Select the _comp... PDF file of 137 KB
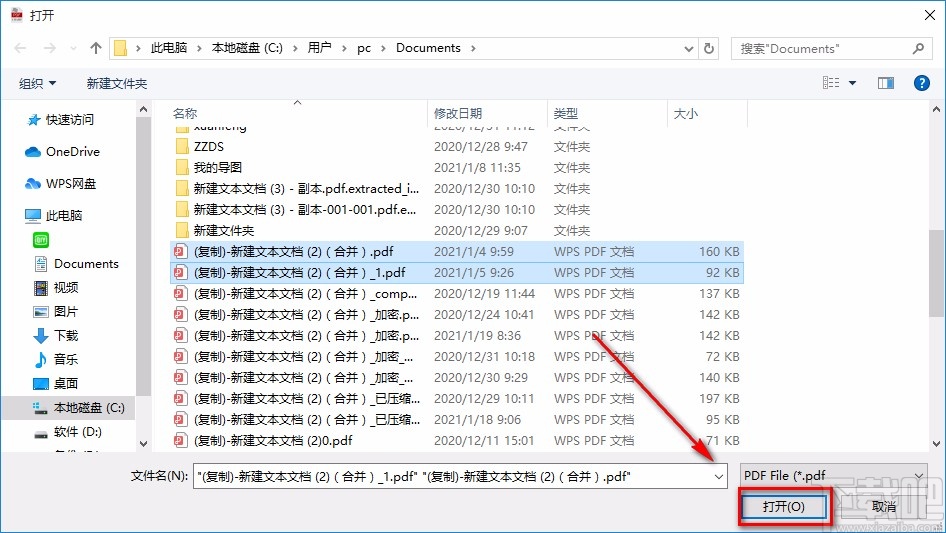Screen dimensions: 946x533 point(457,294)
